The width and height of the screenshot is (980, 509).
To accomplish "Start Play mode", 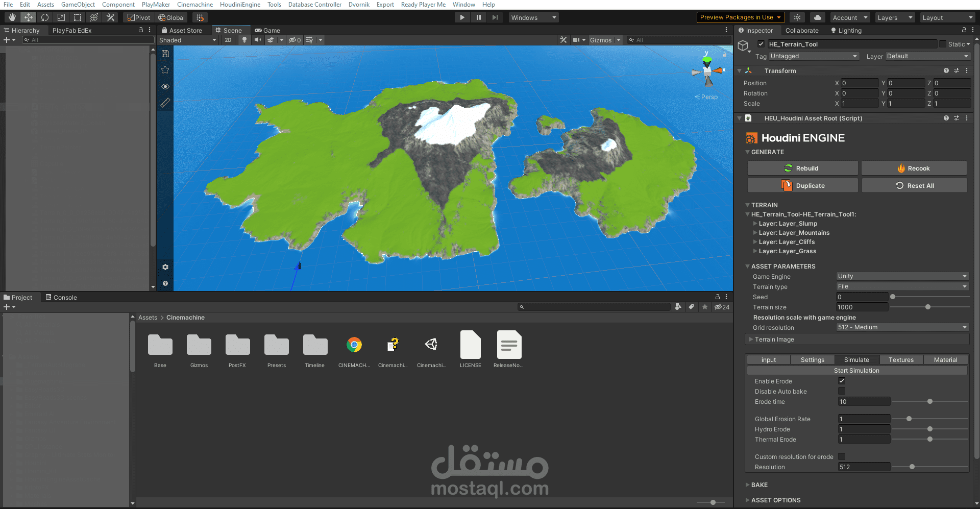I will [462, 17].
